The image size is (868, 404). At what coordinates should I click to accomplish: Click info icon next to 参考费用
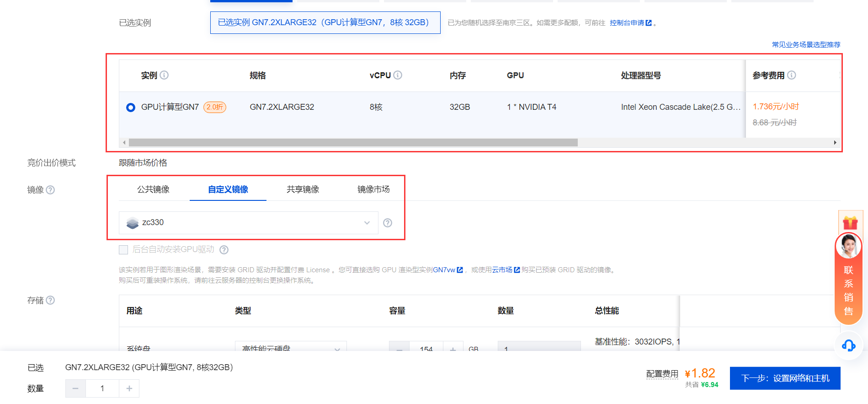coord(792,75)
